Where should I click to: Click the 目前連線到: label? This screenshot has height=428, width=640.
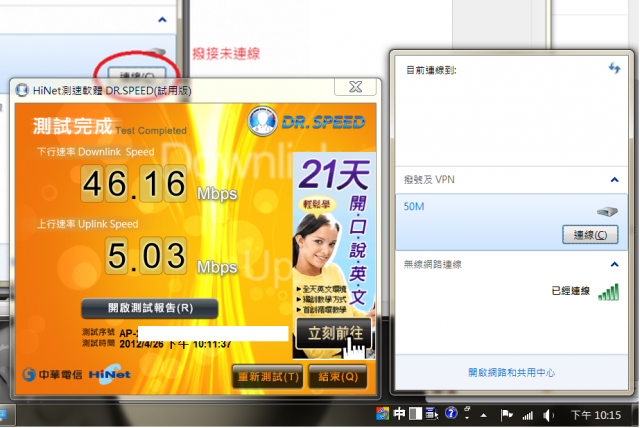tap(431, 70)
